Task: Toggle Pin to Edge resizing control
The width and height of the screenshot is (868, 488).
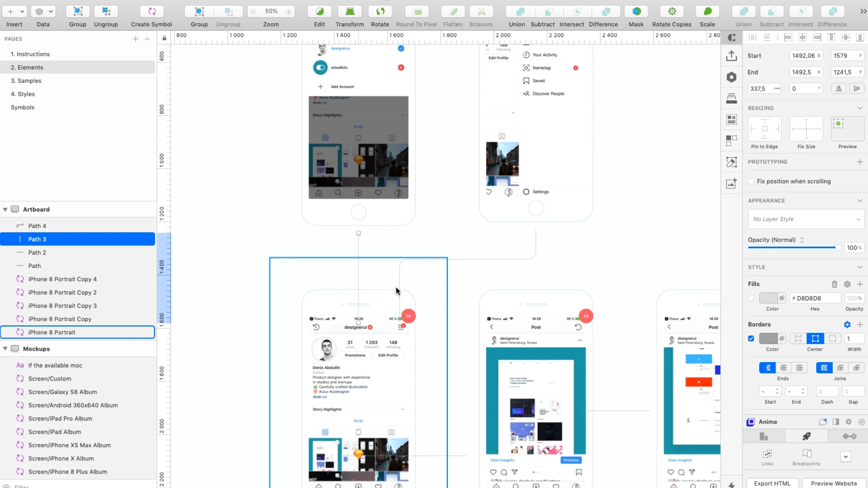Action: click(x=765, y=129)
